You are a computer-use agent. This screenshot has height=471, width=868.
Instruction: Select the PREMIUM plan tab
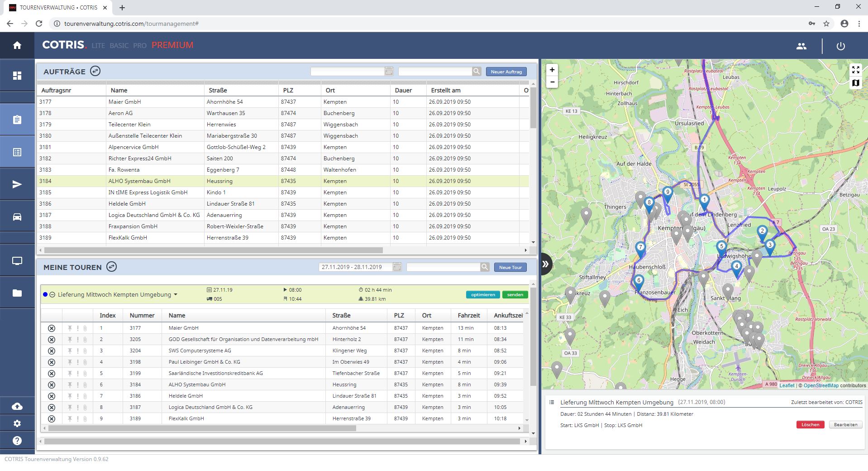click(172, 45)
